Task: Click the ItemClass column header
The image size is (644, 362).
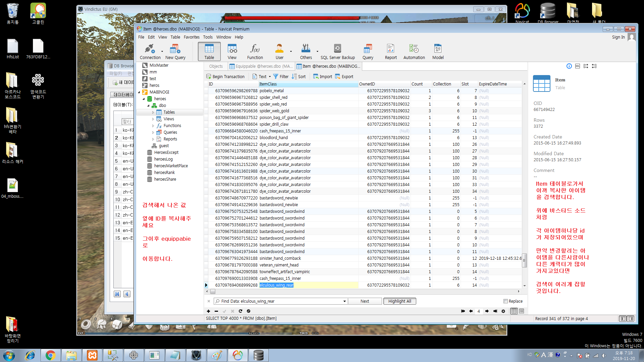Action: coord(308,84)
